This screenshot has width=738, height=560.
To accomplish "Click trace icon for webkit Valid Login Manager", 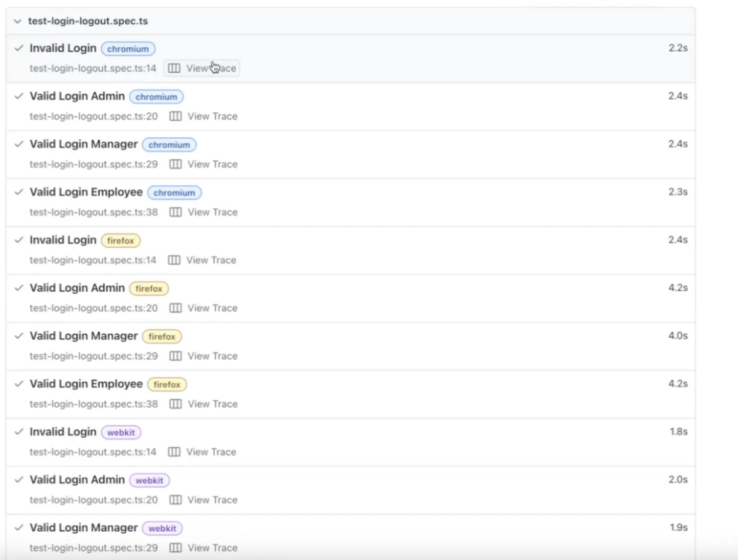I will 175,548.
